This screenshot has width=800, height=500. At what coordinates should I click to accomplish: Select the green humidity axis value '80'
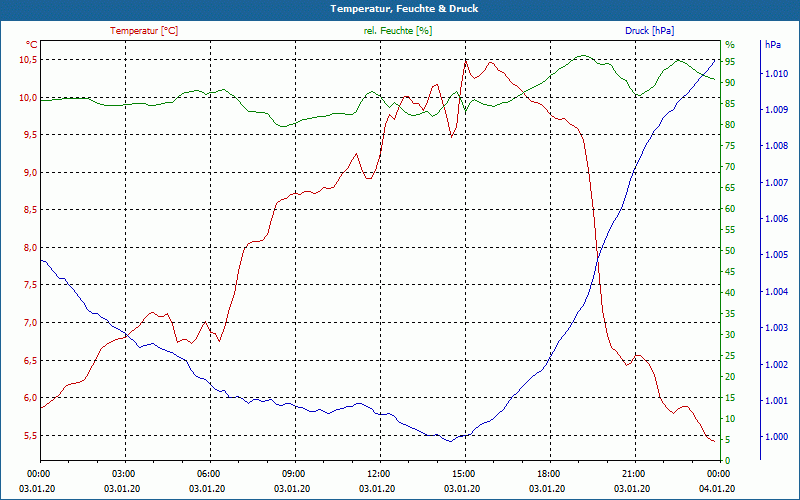click(730, 124)
